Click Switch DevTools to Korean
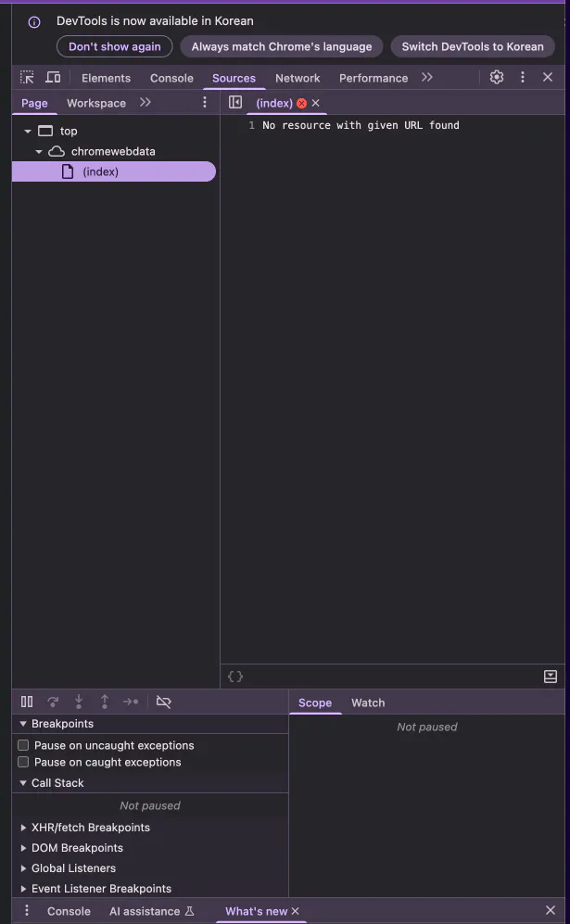The width and height of the screenshot is (570, 924). [x=473, y=46]
